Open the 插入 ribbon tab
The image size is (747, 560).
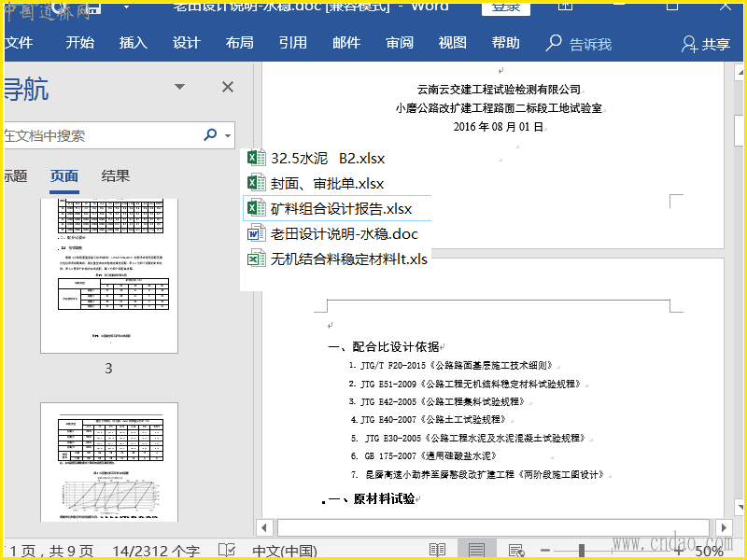pyautogui.click(x=134, y=43)
